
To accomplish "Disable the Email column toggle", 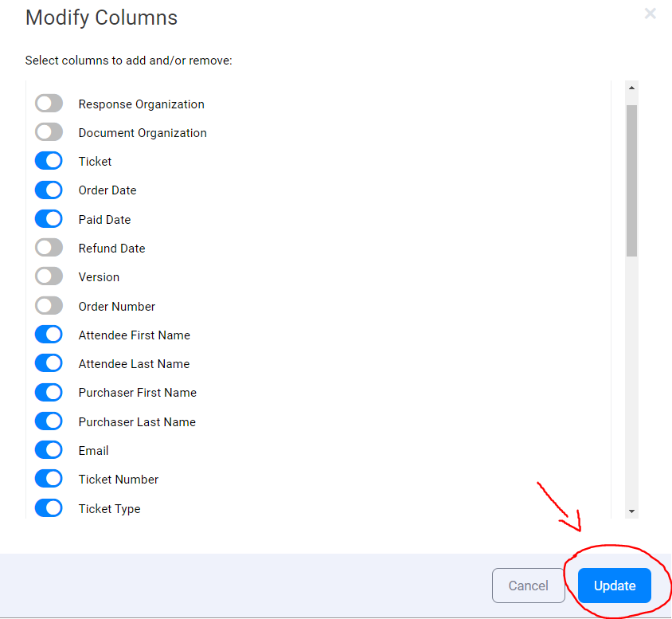I will pyautogui.click(x=49, y=449).
